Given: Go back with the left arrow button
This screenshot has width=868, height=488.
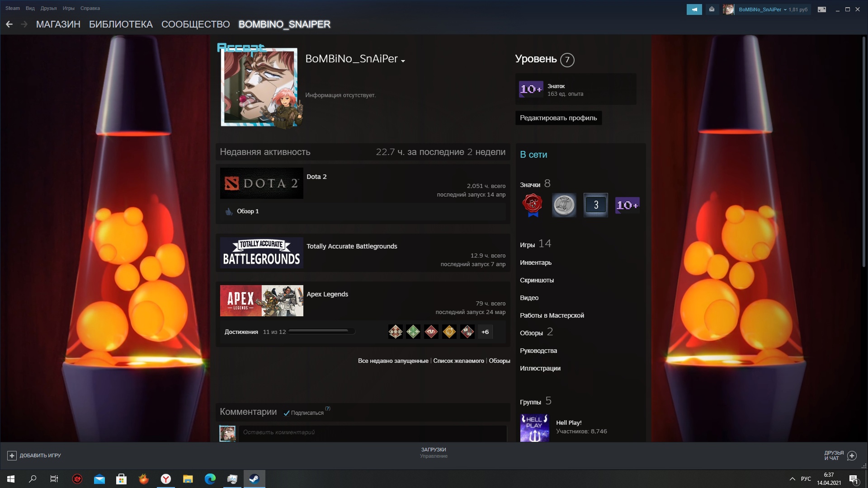Looking at the screenshot, I should tap(9, 24).
